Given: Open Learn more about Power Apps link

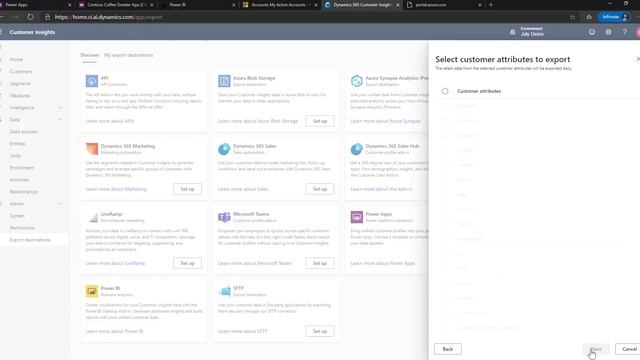Looking at the screenshot, I should (382, 263).
